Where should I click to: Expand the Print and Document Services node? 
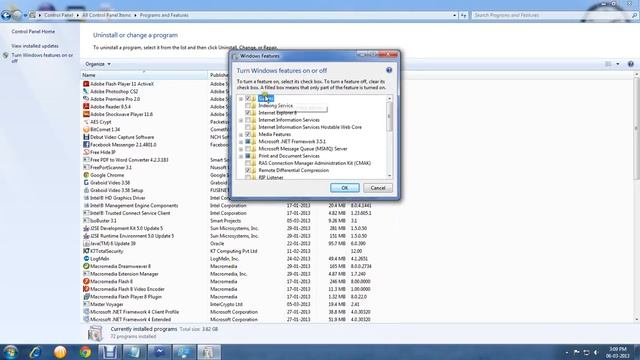click(241, 156)
